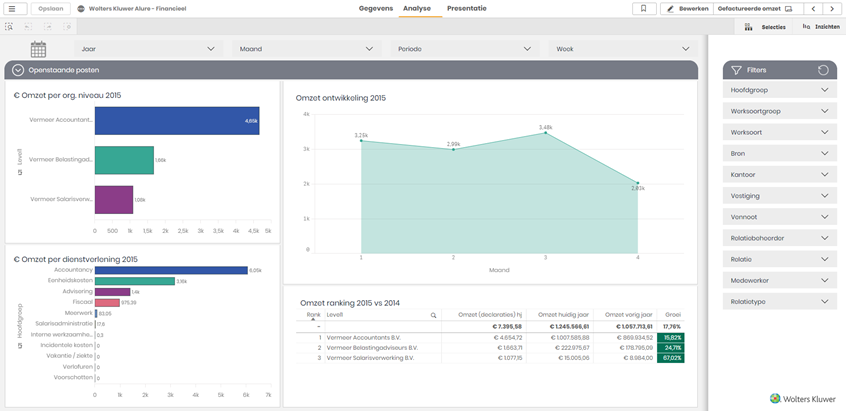Click the funnel Filters icon
Viewport: 846px width, 411px height.
click(x=736, y=70)
